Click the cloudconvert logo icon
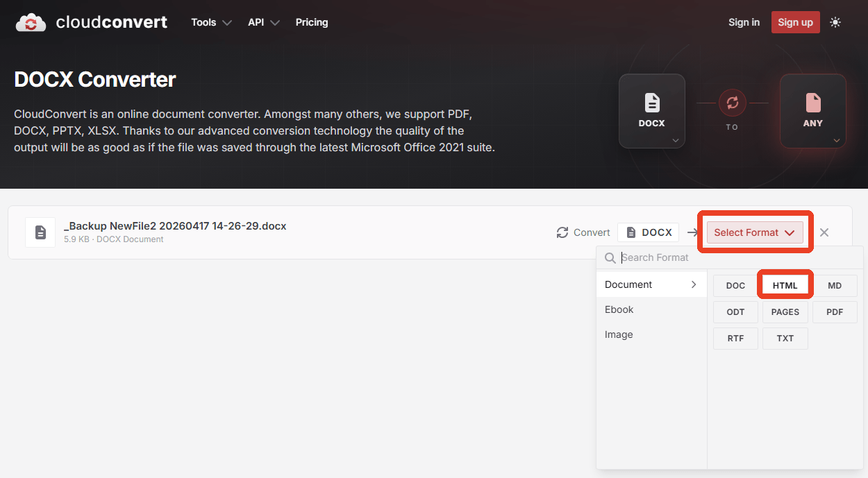The image size is (868, 478). coord(31,22)
